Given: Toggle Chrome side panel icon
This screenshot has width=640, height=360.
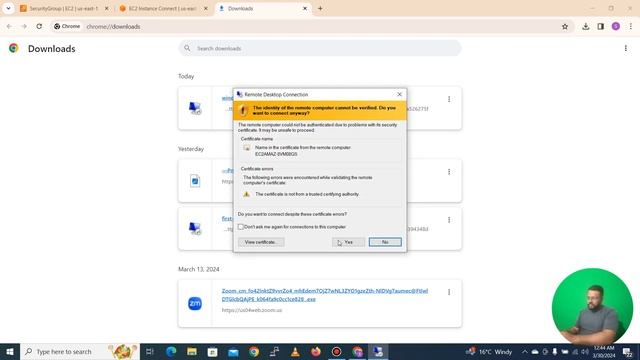Looking at the screenshot, I should pyautogui.click(x=601, y=27).
